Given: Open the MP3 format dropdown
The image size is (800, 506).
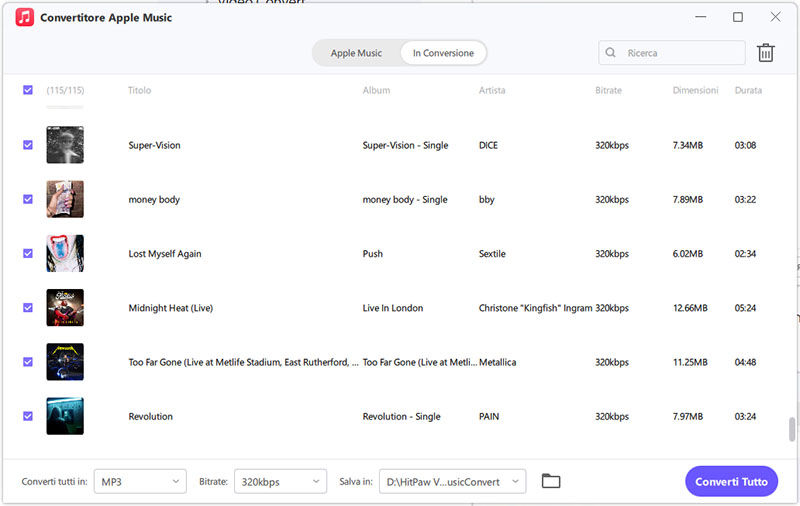Looking at the screenshot, I should point(140,482).
